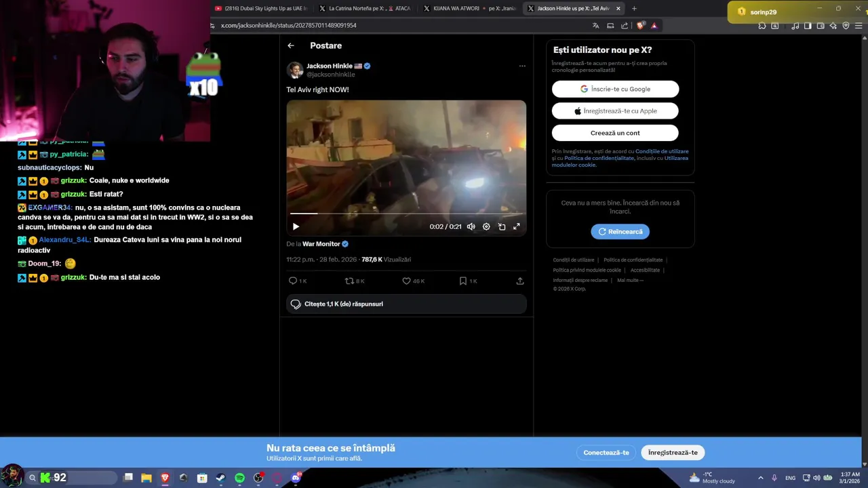The width and height of the screenshot is (868, 488).
Task: Click Înscrie-te cu Google button
Action: [615, 89]
